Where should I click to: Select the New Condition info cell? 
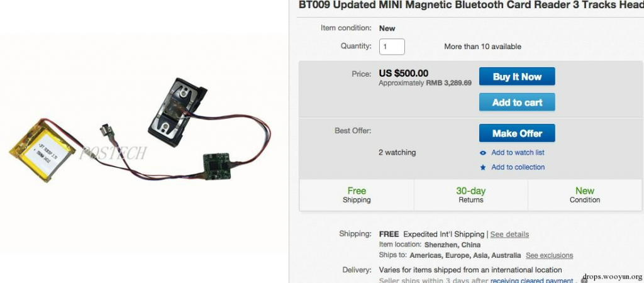(x=584, y=195)
